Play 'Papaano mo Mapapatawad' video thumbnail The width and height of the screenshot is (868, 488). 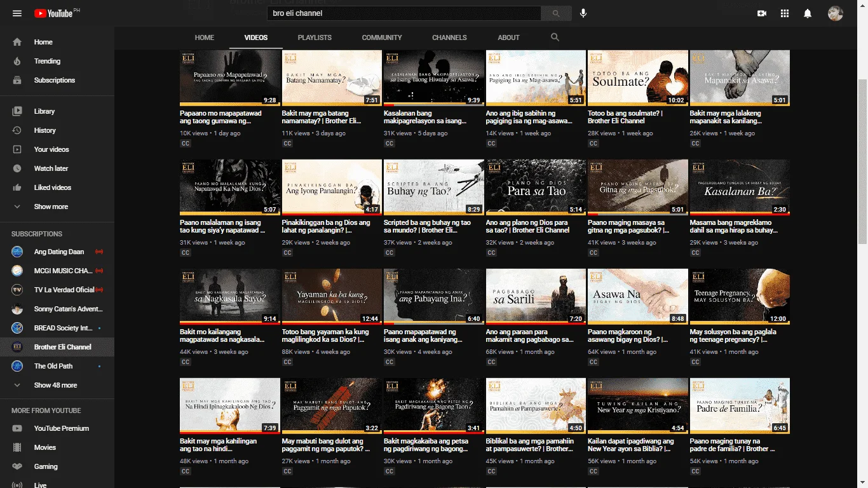(230, 78)
